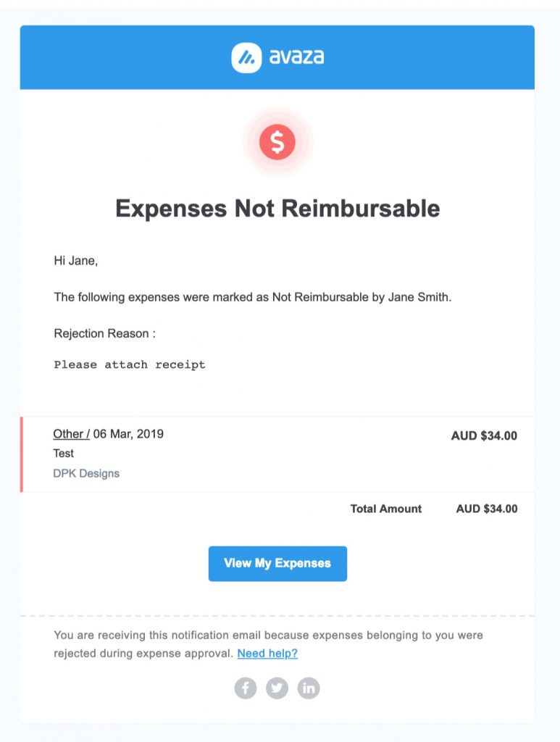Screen dimensions: 560x742
Task: Click the Total Amount label
Action: [387, 509]
